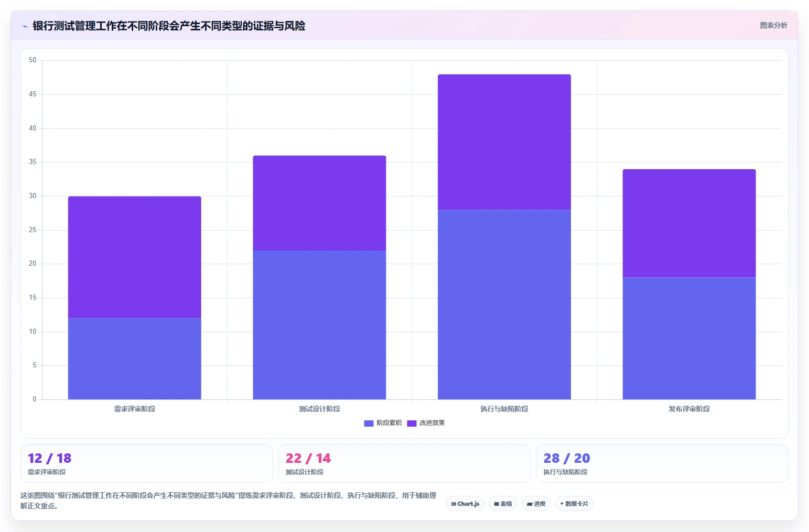Viewport: 809px width, 532px height.
Task: Click the chart title 银行测试管理工作 heading
Action: (169, 26)
